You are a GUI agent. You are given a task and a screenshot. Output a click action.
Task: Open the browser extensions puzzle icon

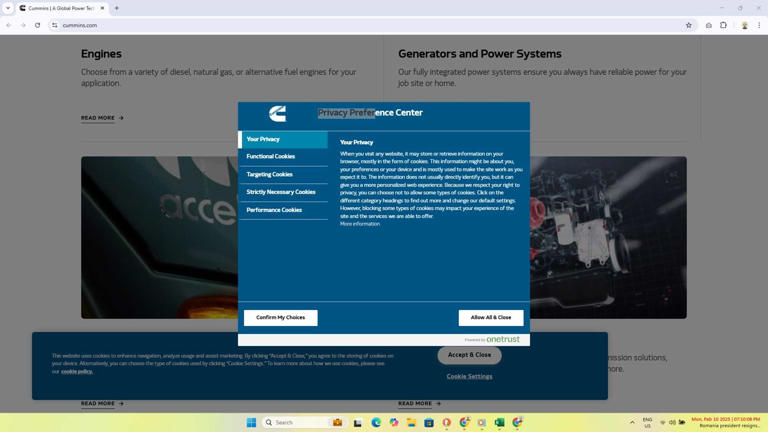point(723,25)
